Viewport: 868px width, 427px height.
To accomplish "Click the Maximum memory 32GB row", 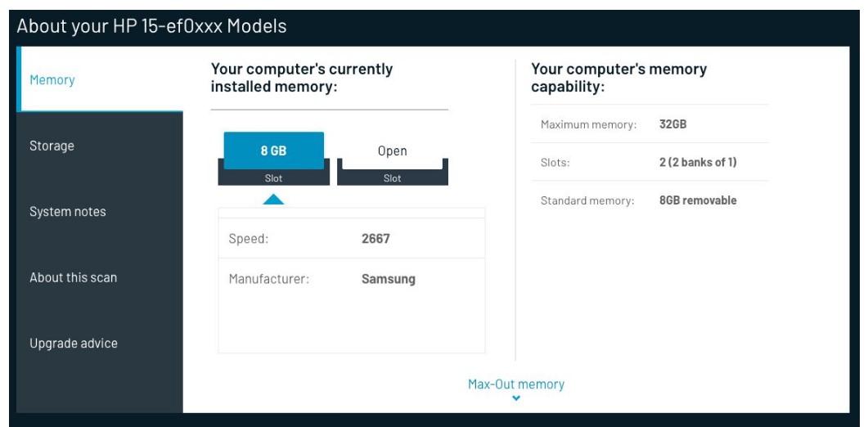I will click(x=650, y=124).
